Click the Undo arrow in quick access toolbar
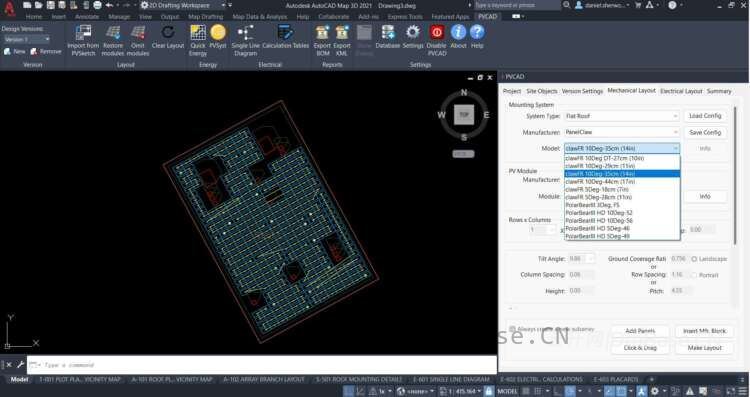This screenshot has width=750, height=397. pyautogui.click(x=109, y=5)
